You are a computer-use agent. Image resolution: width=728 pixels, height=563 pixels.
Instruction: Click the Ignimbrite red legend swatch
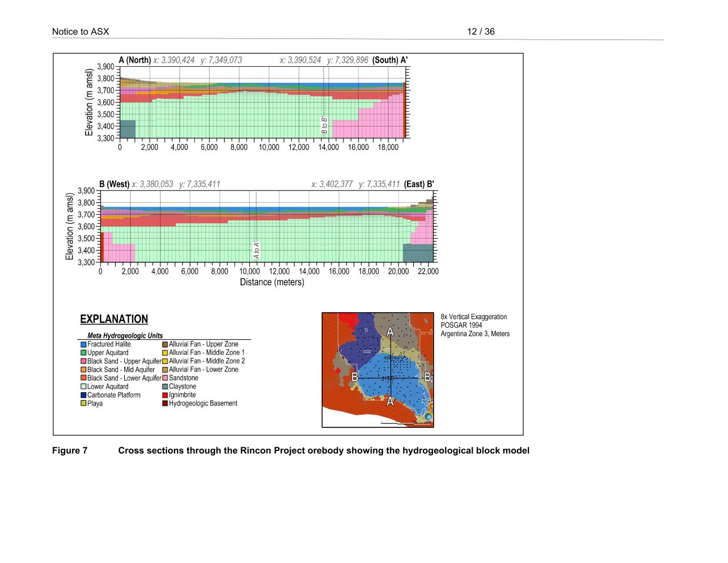(165, 395)
